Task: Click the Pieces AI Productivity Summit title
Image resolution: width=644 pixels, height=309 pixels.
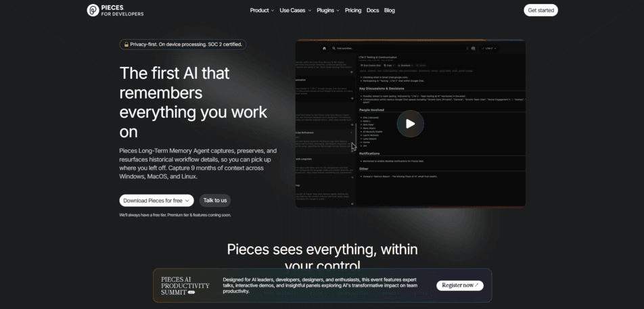Action: [185, 285]
